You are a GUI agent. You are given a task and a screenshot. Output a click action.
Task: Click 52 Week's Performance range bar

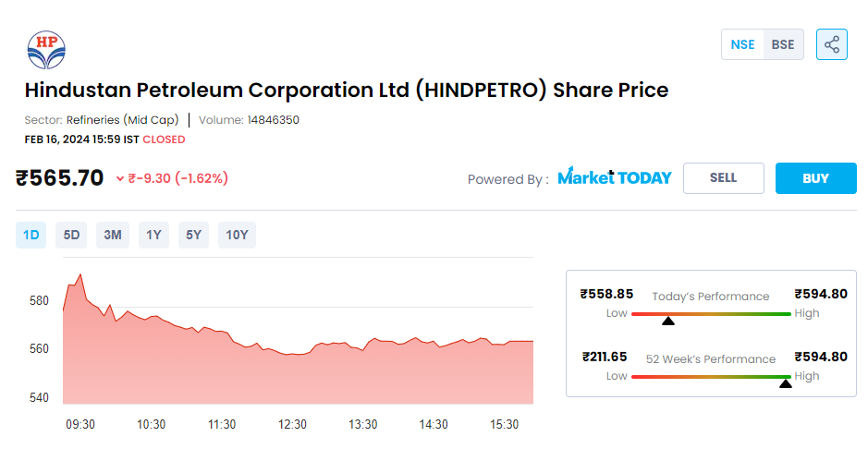[712, 377]
